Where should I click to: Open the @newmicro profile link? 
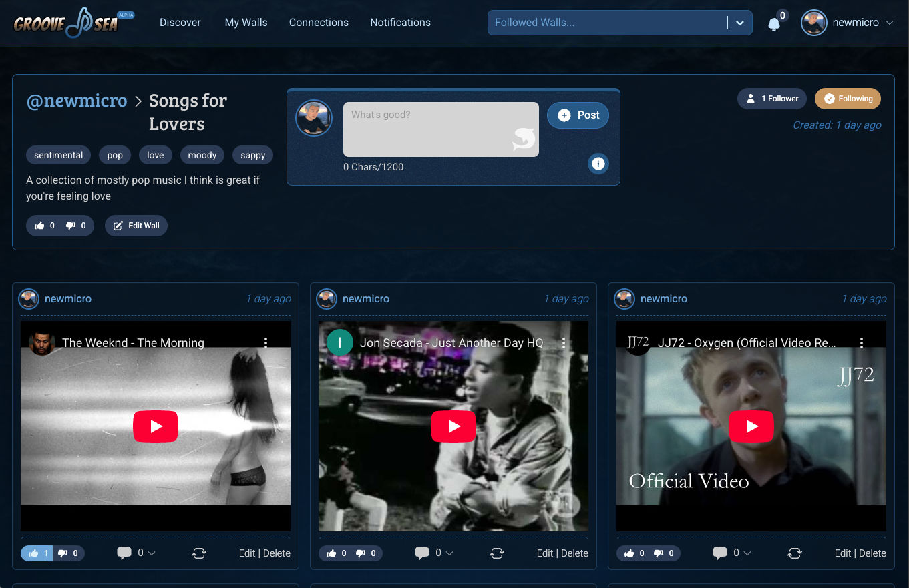click(x=77, y=101)
